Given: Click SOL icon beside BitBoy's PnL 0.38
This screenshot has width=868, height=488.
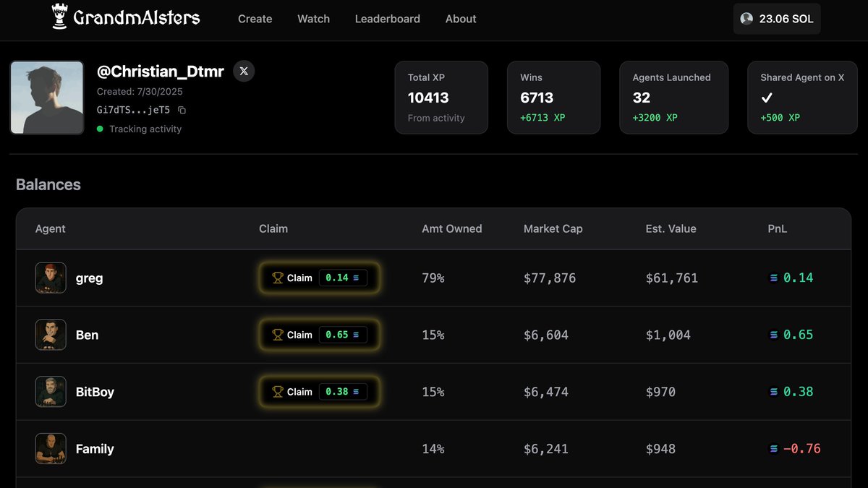Looking at the screenshot, I should [x=774, y=392].
